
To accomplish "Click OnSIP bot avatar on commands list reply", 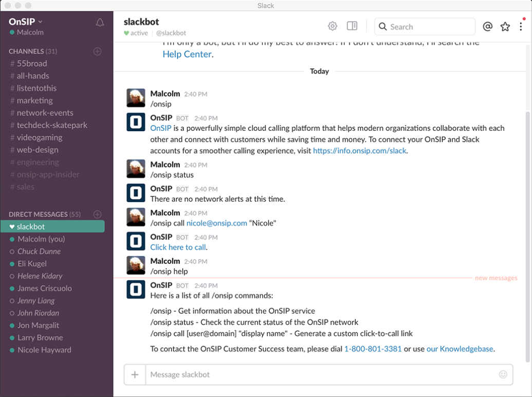I will 136,289.
